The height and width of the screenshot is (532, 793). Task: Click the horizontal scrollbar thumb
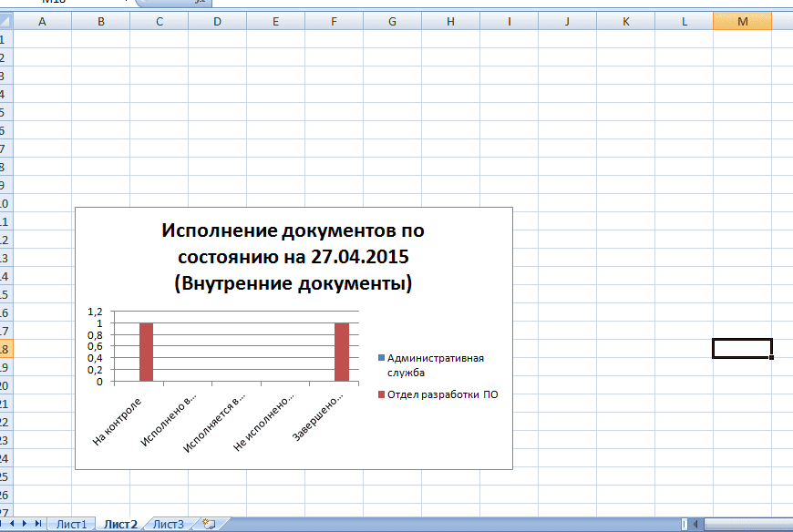point(747,524)
